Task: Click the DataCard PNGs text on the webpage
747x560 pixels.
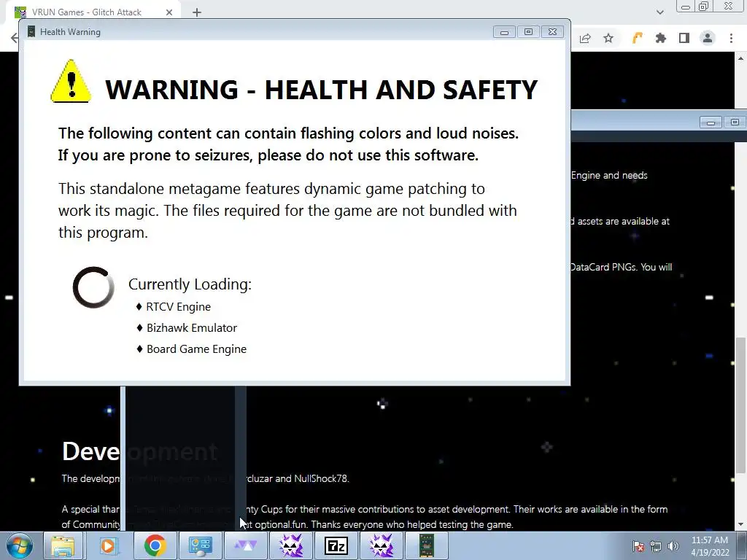Action: pos(603,267)
